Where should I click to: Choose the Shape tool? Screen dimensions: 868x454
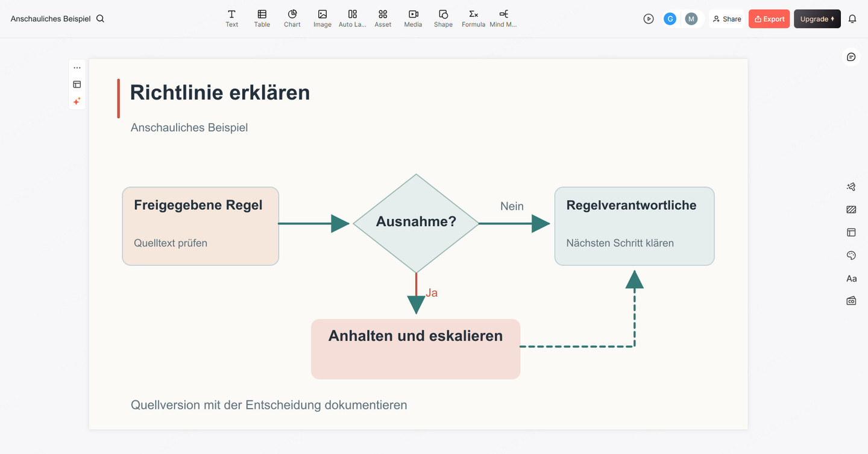point(443,18)
